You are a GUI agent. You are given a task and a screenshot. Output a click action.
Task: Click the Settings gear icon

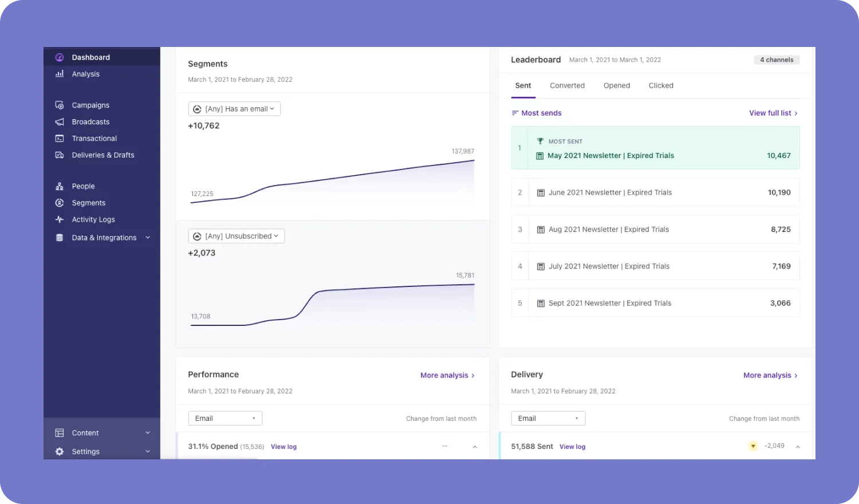click(x=60, y=451)
